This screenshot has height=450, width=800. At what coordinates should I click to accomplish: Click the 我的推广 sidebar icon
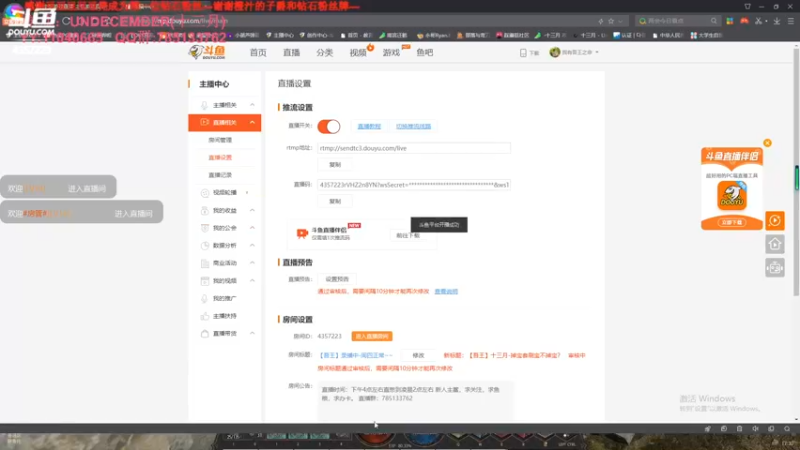tap(205, 298)
